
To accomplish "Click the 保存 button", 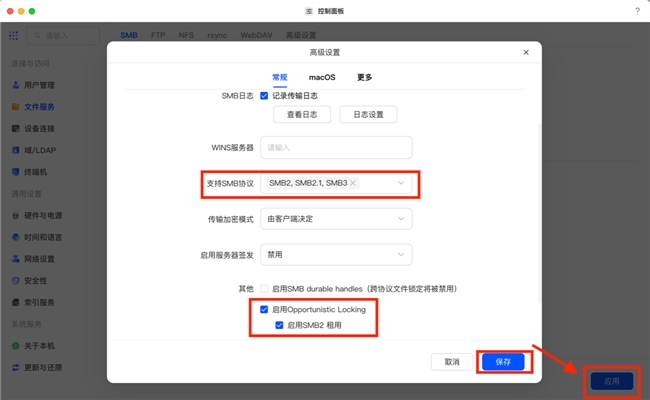I will 503,362.
